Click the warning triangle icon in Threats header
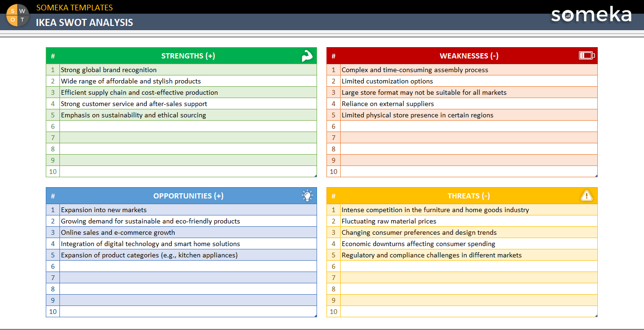644x330 pixels. click(586, 196)
